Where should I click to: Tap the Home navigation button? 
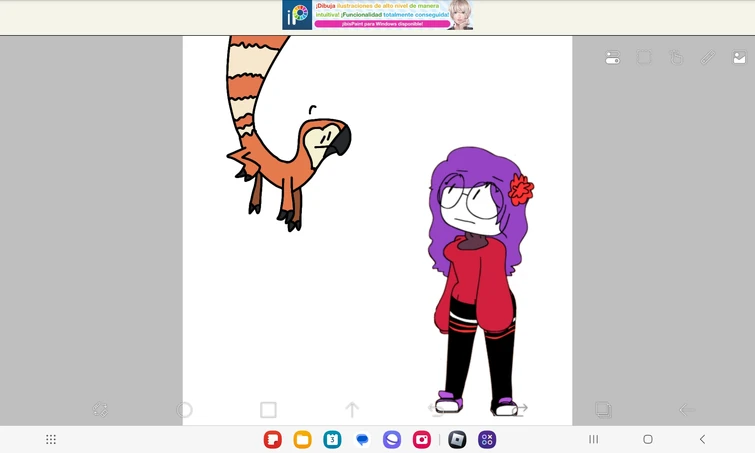[x=648, y=439]
